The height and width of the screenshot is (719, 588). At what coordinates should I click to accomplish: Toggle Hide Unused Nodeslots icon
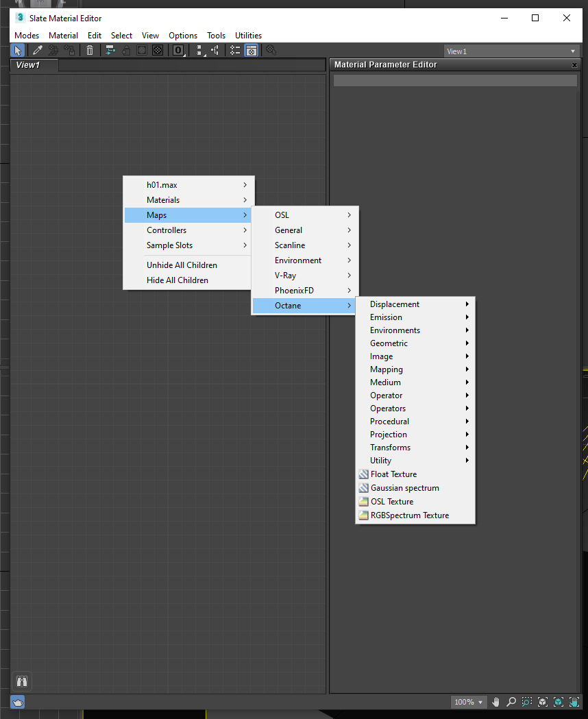(x=126, y=51)
